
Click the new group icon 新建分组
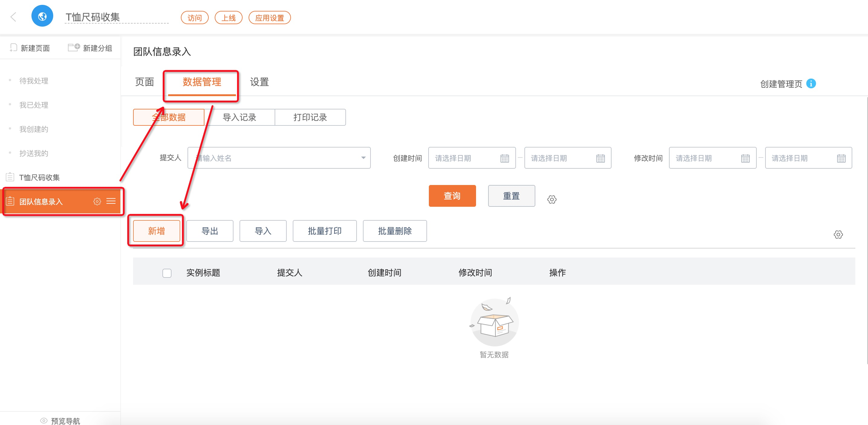(74, 47)
